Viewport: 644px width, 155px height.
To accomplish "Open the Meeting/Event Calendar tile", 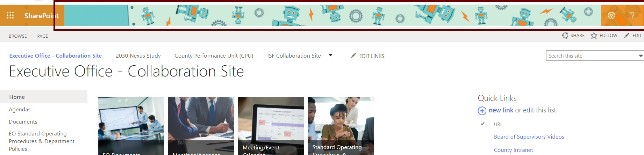I will [x=271, y=126].
